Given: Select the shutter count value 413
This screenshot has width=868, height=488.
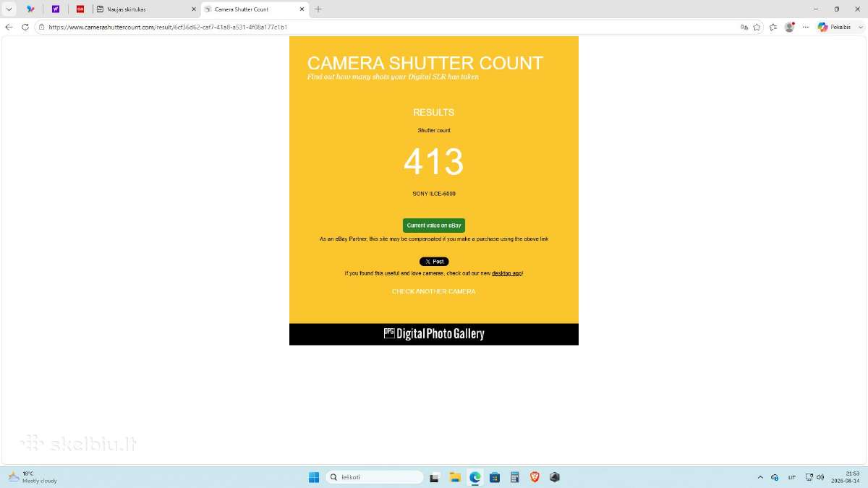Looking at the screenshot, I should coord(434,162).
